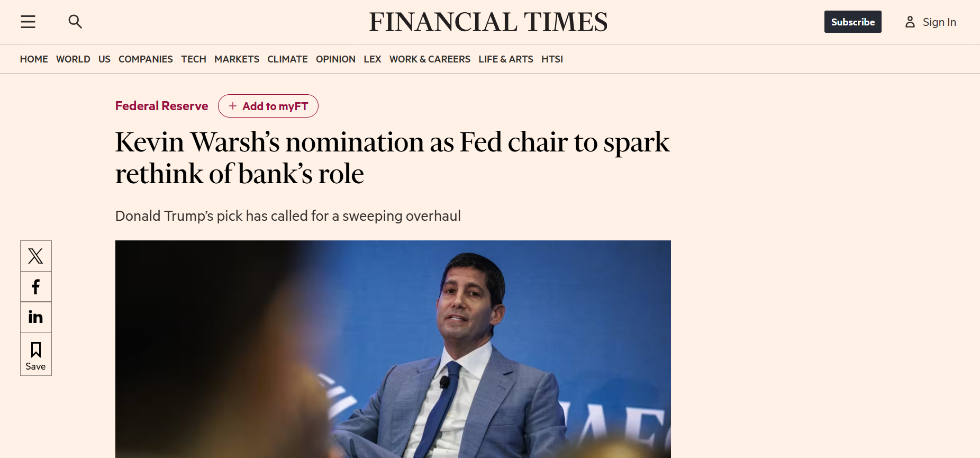Image resolution: width=980 pixels, height=458 pixels.
Task: Click the search magnifier icon
Action: tap(75, 22)
